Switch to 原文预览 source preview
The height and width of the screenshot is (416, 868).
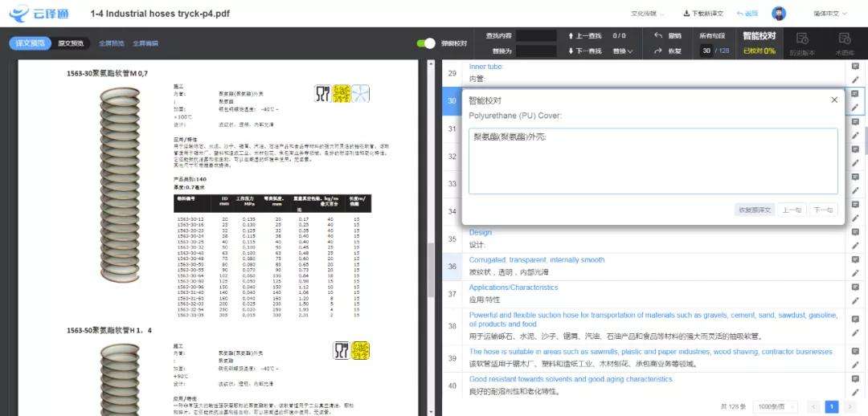click(72, 43)
